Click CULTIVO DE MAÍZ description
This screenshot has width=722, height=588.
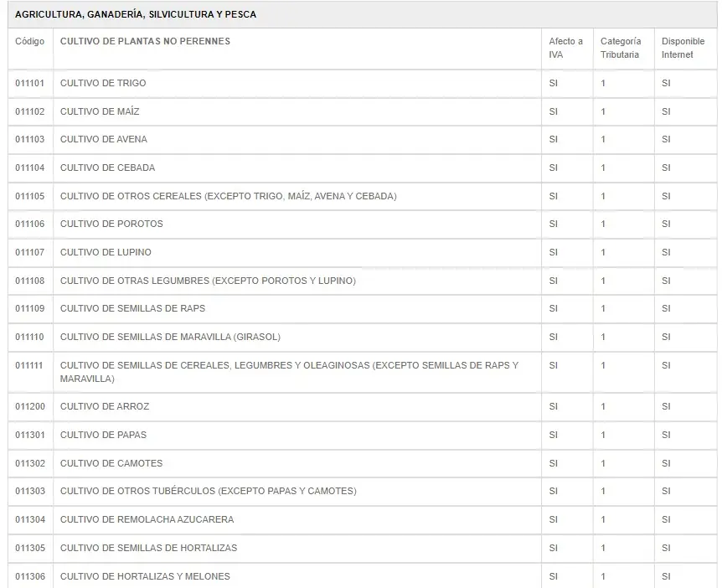100,112
